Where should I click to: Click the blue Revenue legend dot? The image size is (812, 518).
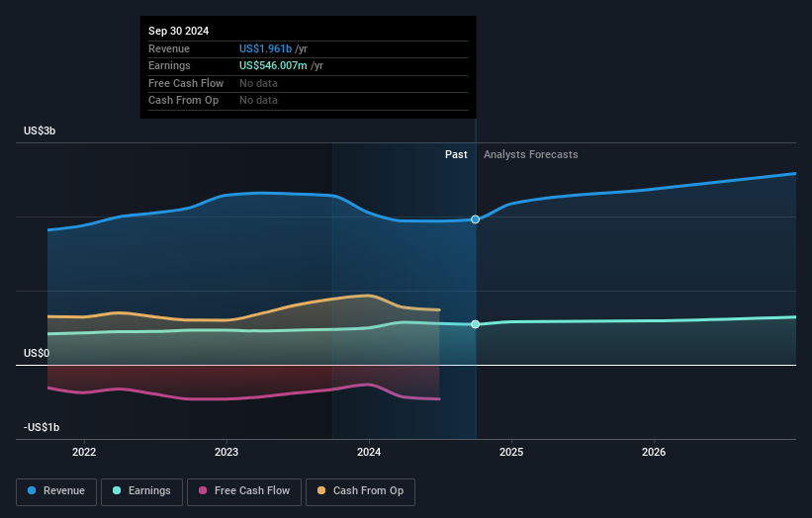[32, 490]
